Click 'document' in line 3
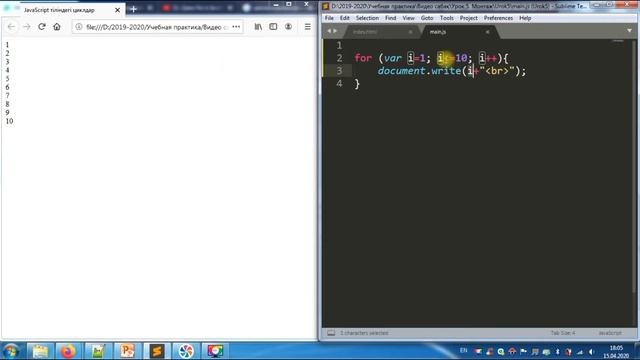640x360 pixels. (x=402, y=71)
